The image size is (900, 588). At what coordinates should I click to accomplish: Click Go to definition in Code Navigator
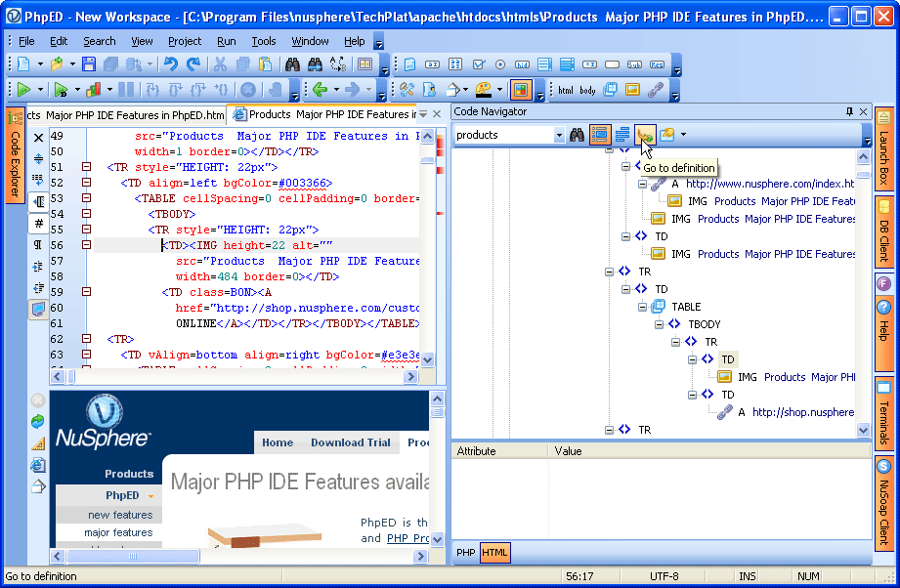pyautogui.click(x=645, y=135)
